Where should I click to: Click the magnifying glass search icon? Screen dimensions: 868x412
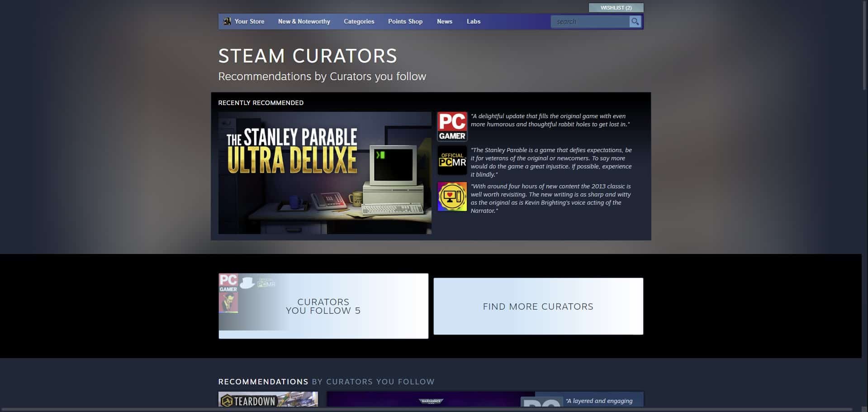pyautogui.click(x=635, y=21)
